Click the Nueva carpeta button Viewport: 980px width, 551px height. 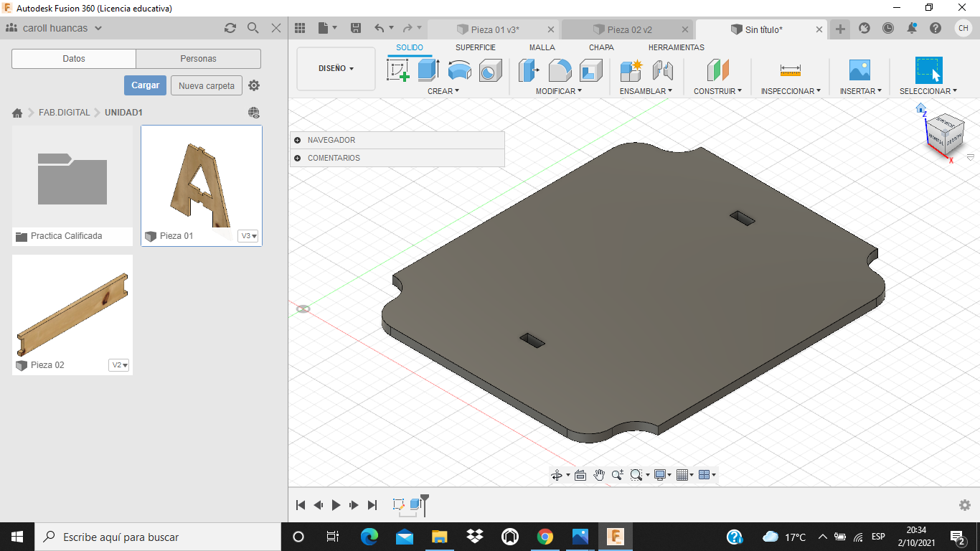pos(207,85)
